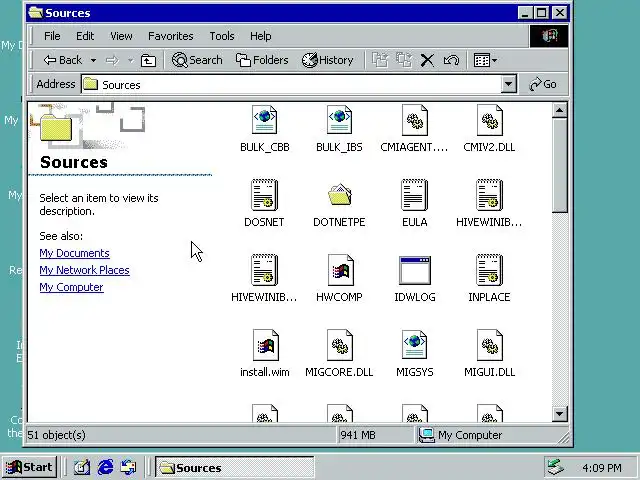Click the Up one level toolbar icon
This screenshot has height=480, width=640.
point(148,60)
